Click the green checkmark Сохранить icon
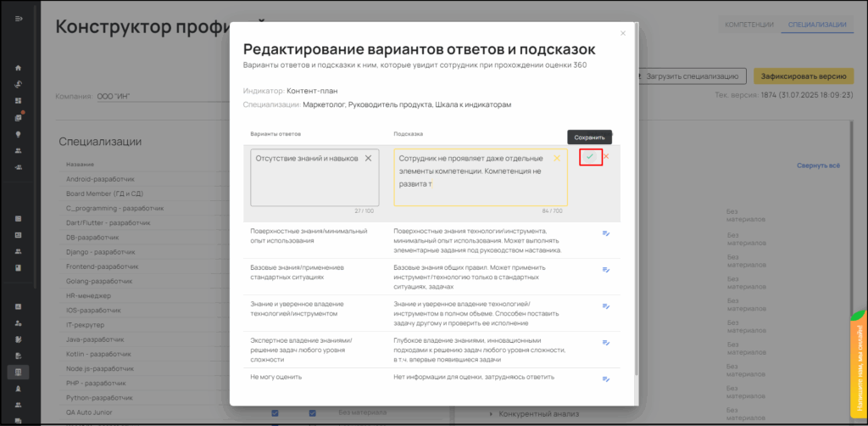Screen dimensions: 868x426 click(590, 157)
